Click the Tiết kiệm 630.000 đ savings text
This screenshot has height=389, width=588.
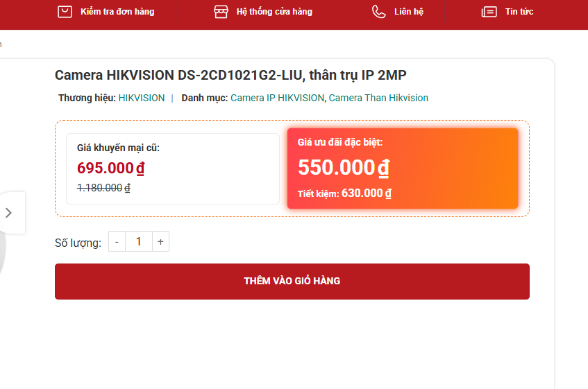coord(344,193)
